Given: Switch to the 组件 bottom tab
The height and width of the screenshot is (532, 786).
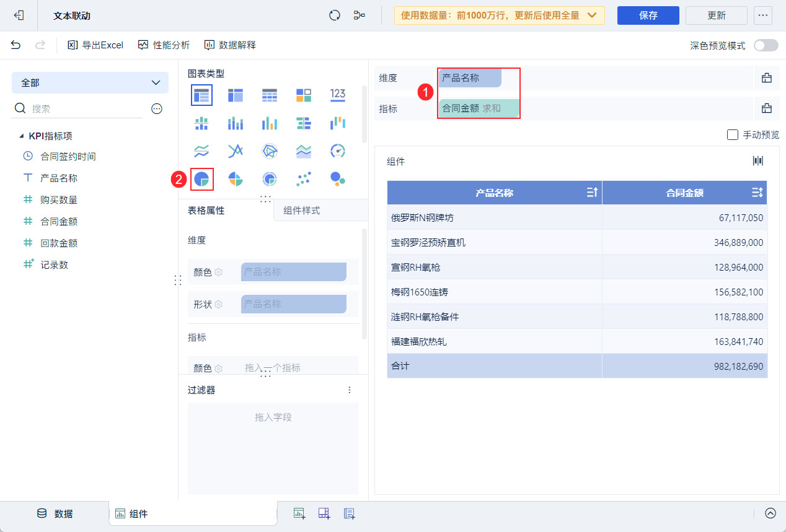Looking at the screenshot, I should click(193, 513).
